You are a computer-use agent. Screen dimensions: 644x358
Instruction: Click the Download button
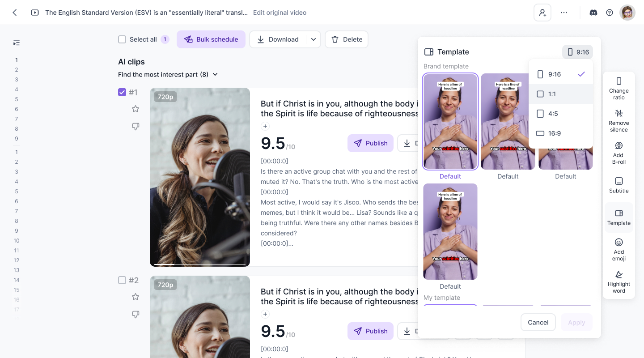coord(278,39)
